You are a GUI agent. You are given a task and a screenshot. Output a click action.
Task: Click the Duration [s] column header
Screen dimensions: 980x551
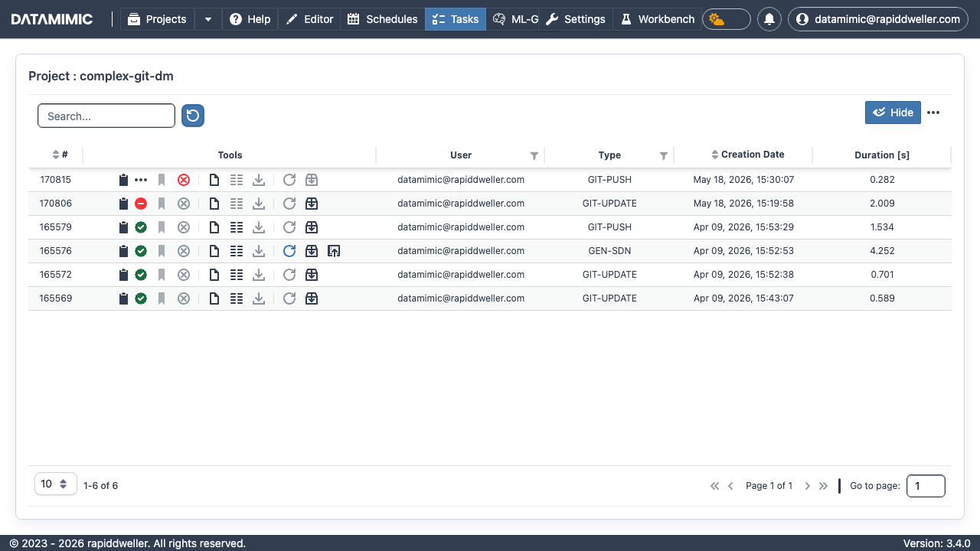[882, 155]
